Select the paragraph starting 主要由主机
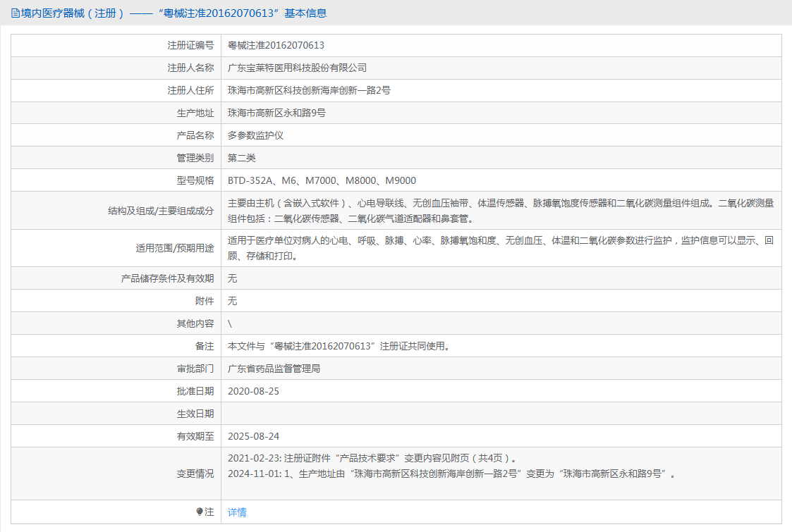Viewport: 792px width, 532px height. 501,211
